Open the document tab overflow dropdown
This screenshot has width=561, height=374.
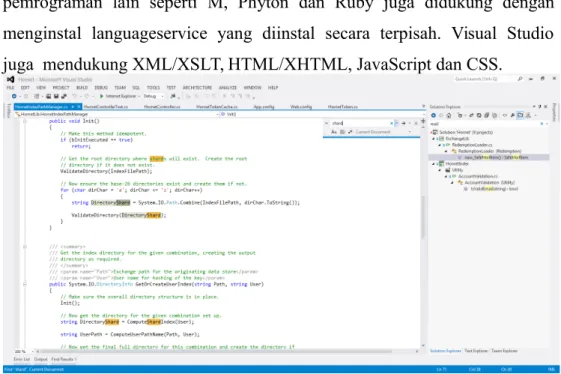click(423, 107)
